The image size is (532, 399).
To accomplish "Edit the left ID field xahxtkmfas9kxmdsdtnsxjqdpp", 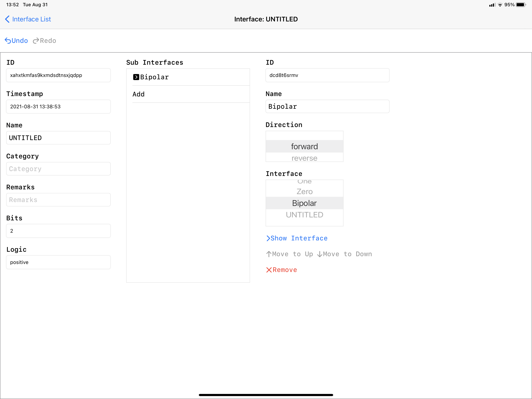I will [58, 75].
